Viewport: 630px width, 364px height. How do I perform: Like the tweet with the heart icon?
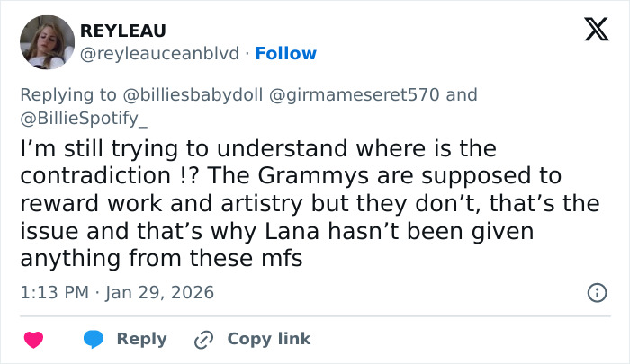point(34,339)
